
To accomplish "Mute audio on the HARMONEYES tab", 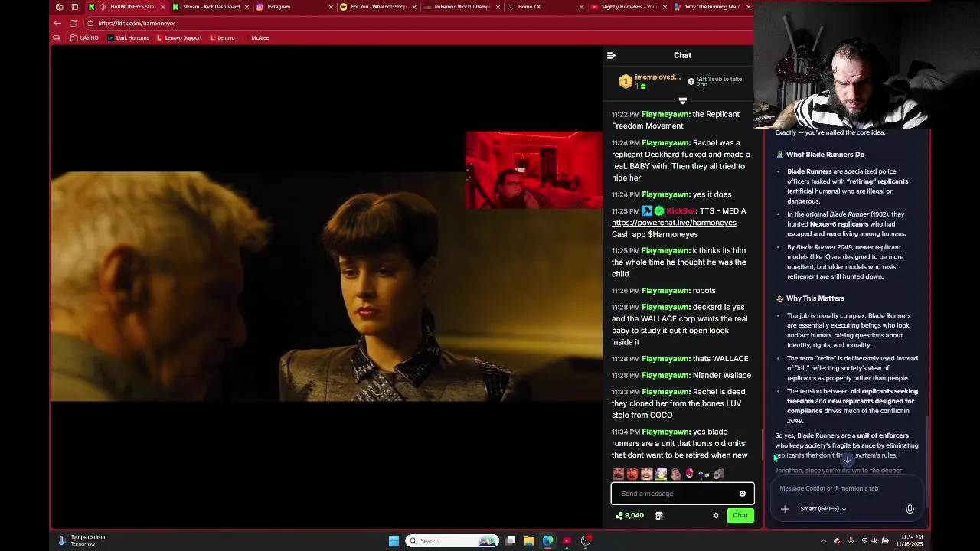I will [103, 7].
